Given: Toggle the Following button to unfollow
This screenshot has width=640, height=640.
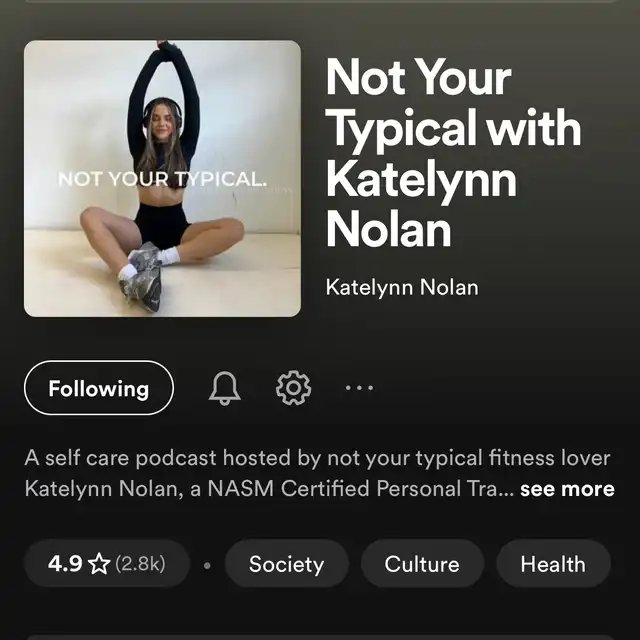Looking at the screenshot, I should point(99,388).
